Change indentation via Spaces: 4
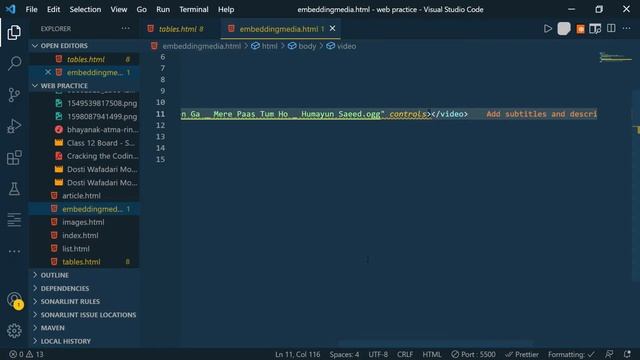The image size is (640, 360). pos(344,354)
